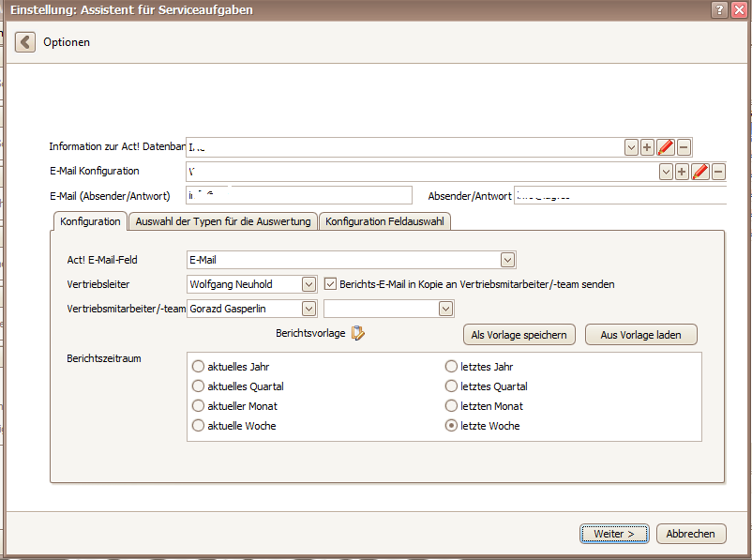Expand E-Mail Konfiguration dropdown

pyautogui.click(x=666, y=172)
